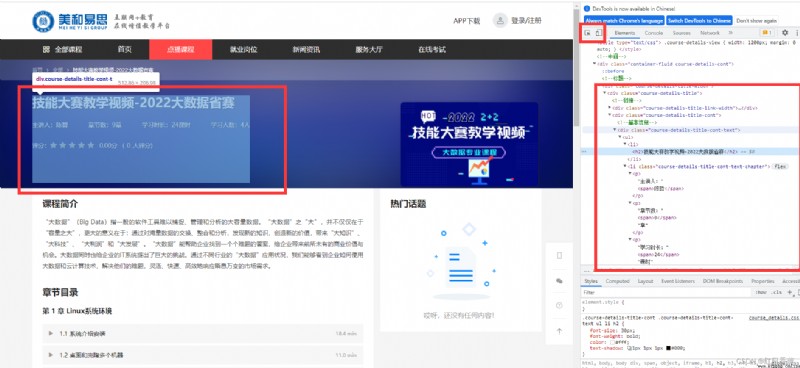This screenshot has width=800, height=368.
Task: Select 点播课程 in navigation bar
Action: (x=180, y=50)
